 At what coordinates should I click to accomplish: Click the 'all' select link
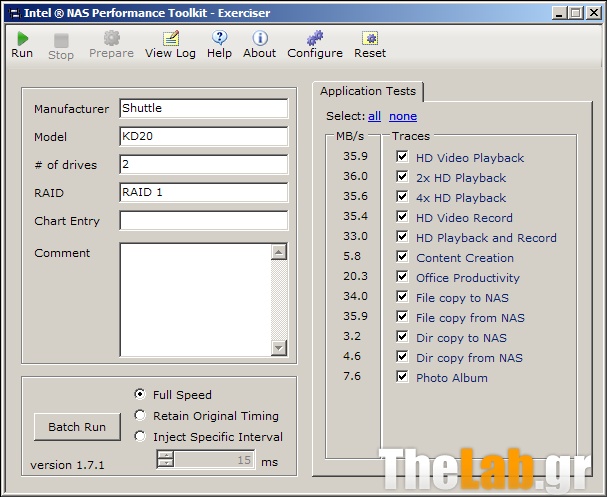(374, 116)
